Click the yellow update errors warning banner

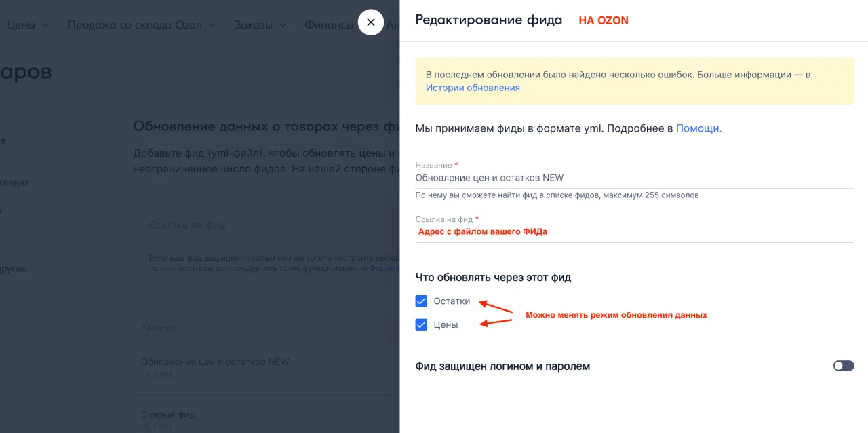(634, 81)
